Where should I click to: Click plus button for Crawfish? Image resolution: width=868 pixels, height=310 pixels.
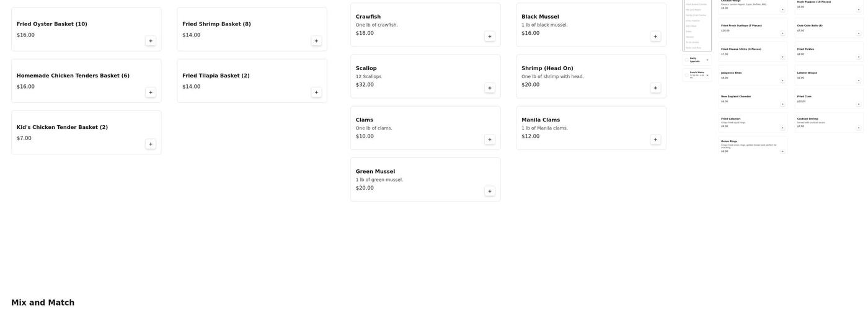point(490,37)
